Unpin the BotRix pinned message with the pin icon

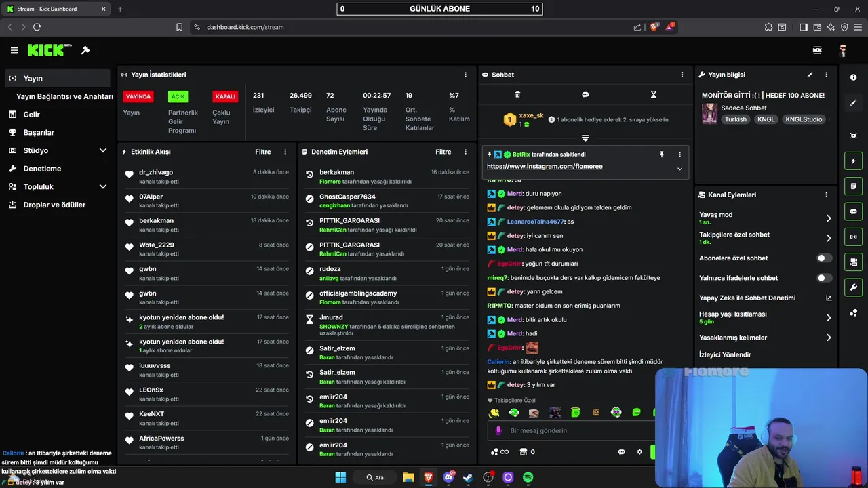click(662, 155)
